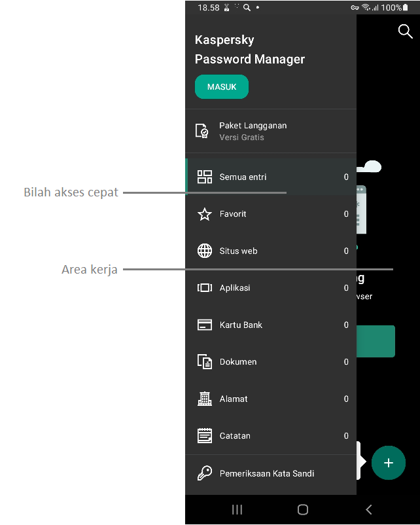Click the Favorit star icon

click(205, 214)
